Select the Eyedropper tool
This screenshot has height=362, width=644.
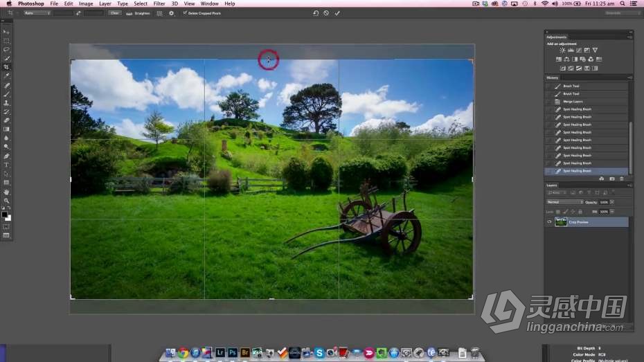(x=6, y=76)
